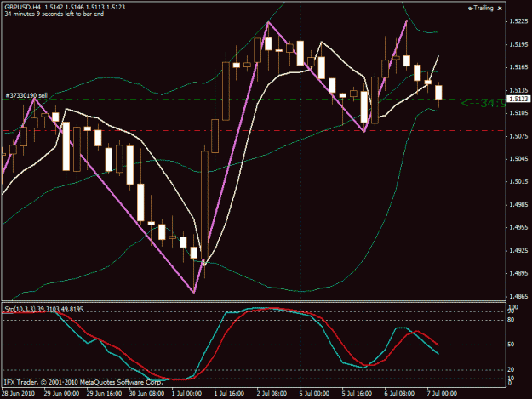Image resolution: width=532 pixels, height=399 pixels.
Task: Click the 29 Jun 00:00 time axis label
Action: (61, 393)
